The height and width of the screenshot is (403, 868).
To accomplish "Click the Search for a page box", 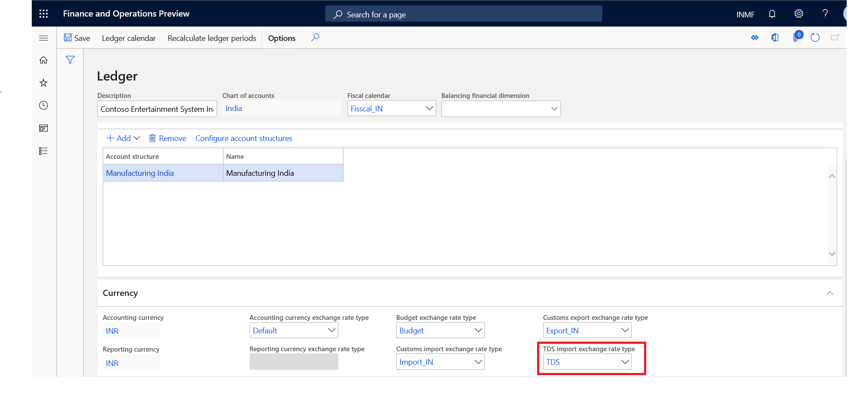I will click(x=464, y=14).
